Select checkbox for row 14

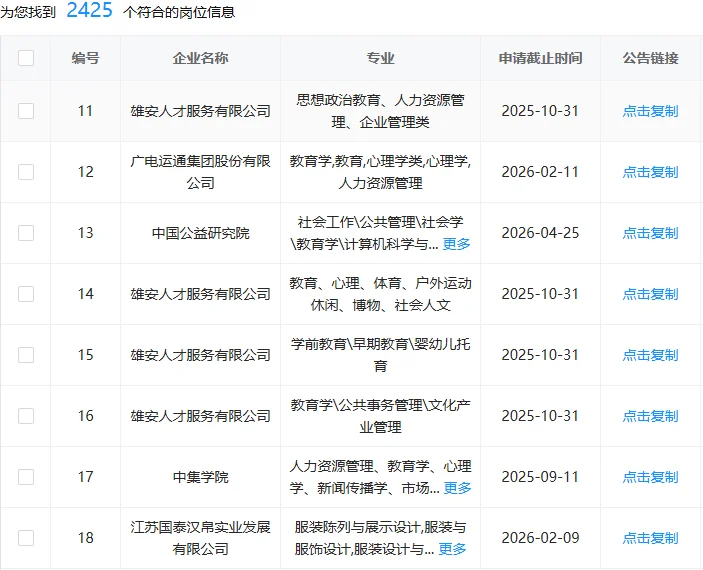[26, 294]
